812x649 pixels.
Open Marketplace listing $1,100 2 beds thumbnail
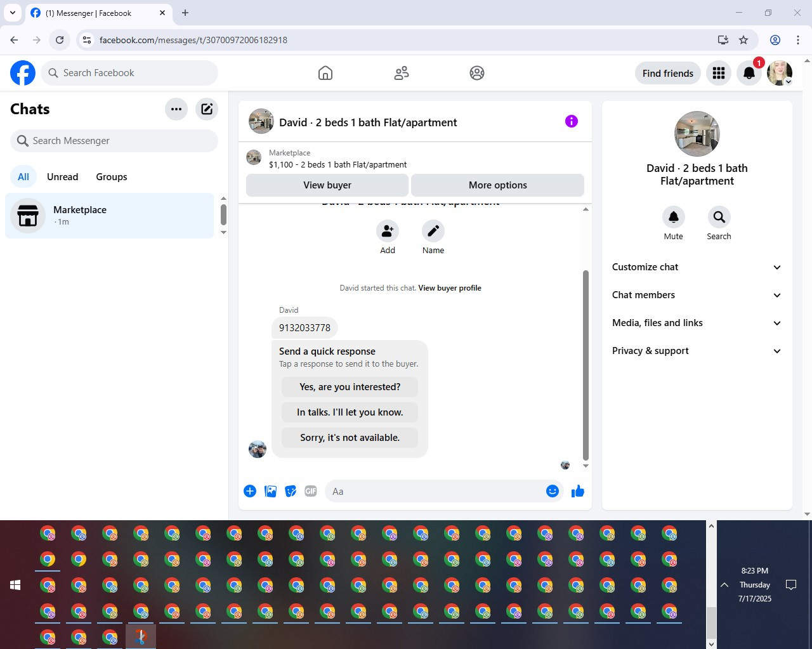point(254,157)
